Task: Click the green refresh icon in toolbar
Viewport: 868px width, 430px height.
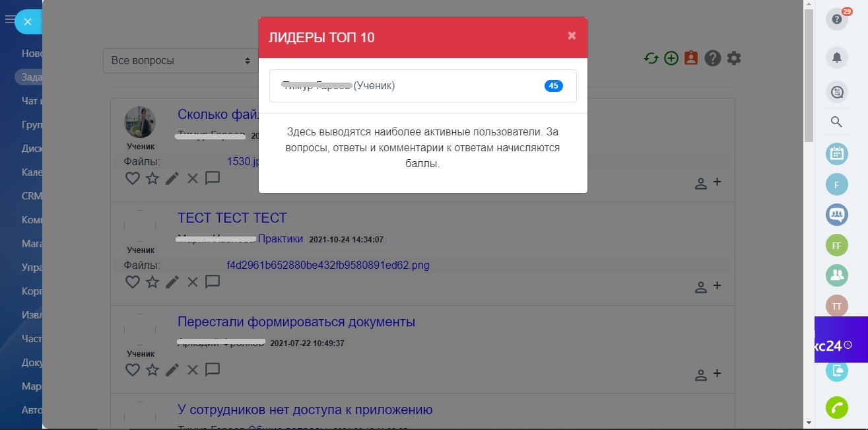Action: (x=651, y=58)
